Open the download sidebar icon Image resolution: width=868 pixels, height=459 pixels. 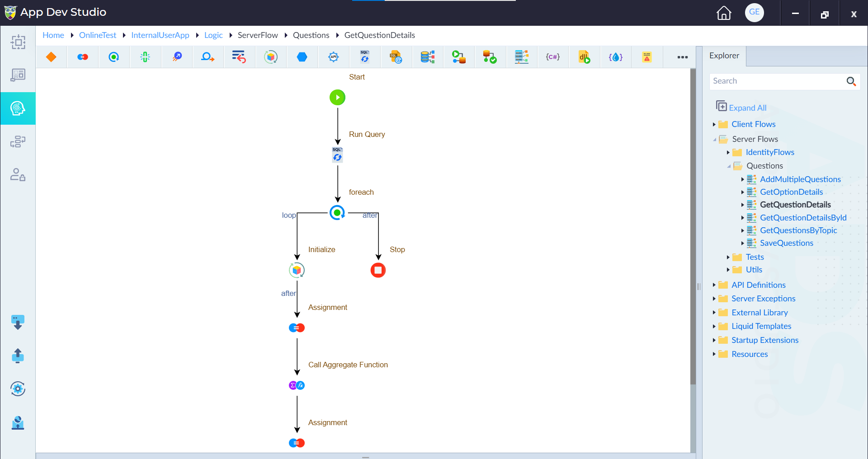pos(18,323)
